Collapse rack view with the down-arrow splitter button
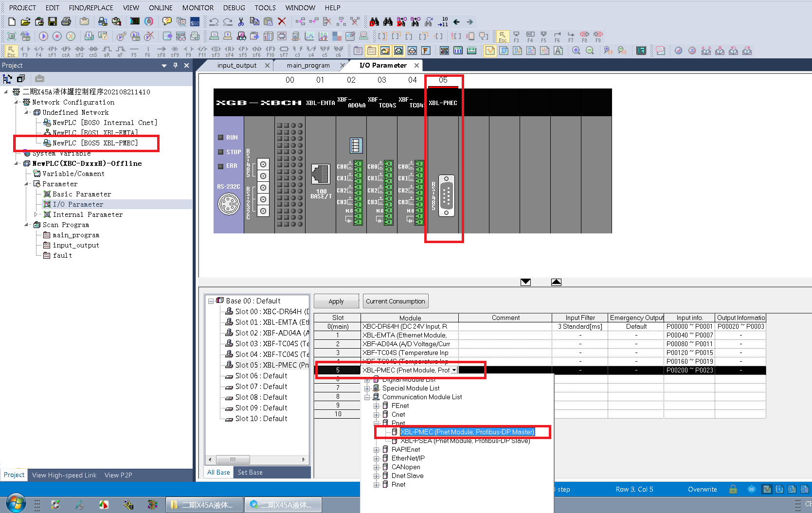Image resolution: width=812 pixels, height=513 pixels. (x=525, y=282)
